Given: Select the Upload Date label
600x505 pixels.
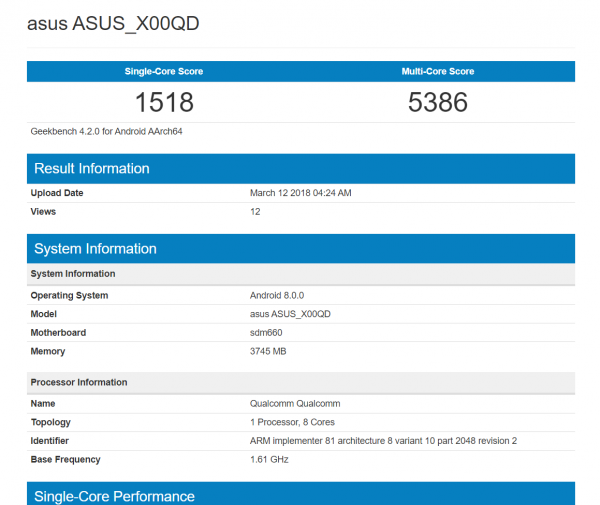Looking at the screenshot, I should point(57,193).
